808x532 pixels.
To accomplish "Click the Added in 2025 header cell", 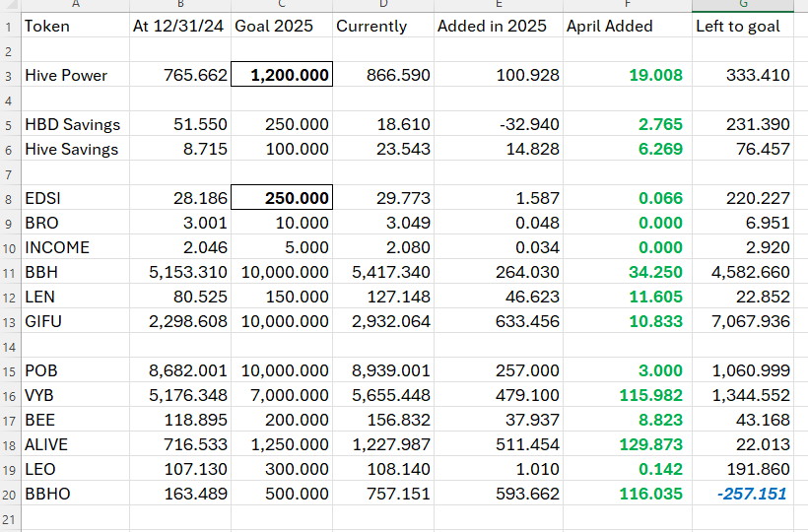I will coord(499,26).
